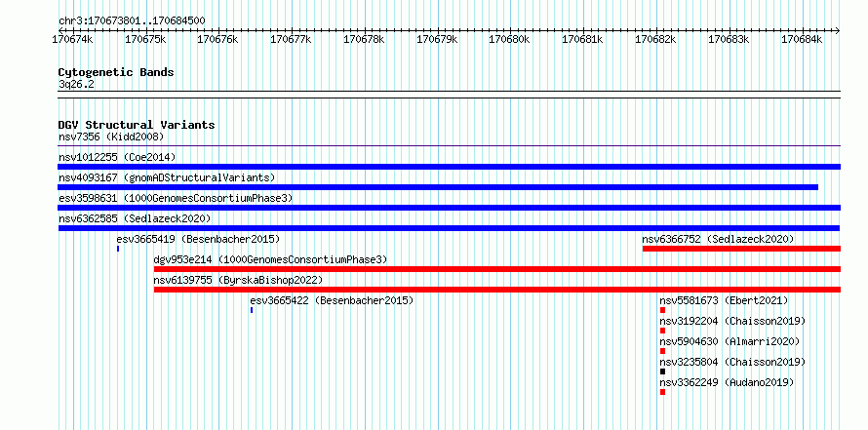This screenshot has height=430, width=868.
Task: Click the thin nsv7356 Kidd2008 purple line
Action: click(449, 146)
